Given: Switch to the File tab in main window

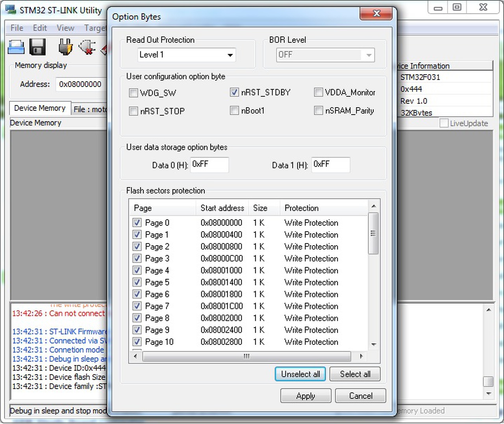Looking at the screenshot, I should tap(90, 109).
